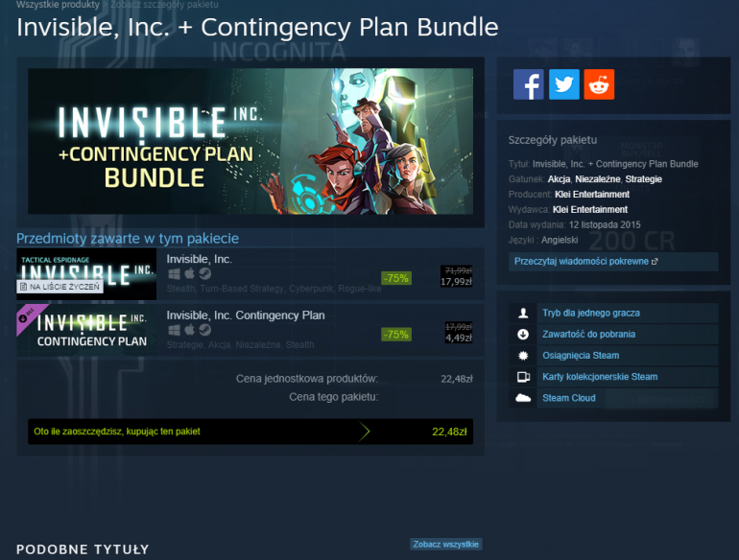The image size is (739, 560).
Task: Click the Steam achievements star icon
Action: click(x=523, y=356)
